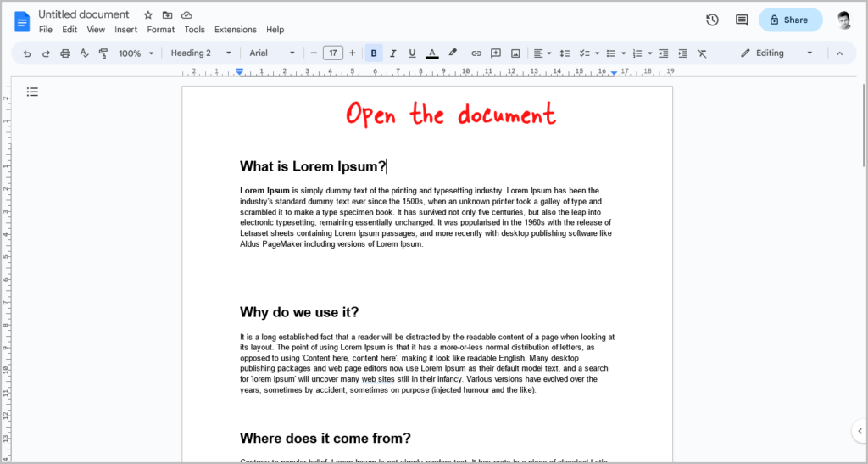Collapse the toolbar with up chevron
This screenshot has height=464, width=868.
click(839, 53)
